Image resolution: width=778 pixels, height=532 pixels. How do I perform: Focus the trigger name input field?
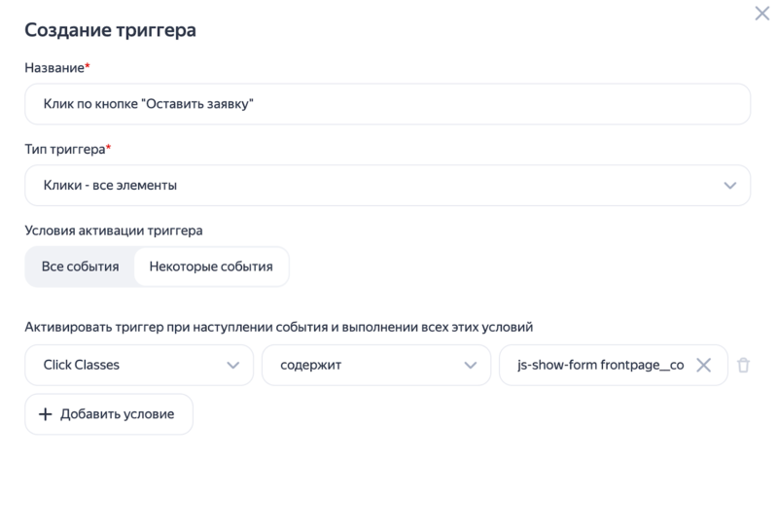point(387,104)
